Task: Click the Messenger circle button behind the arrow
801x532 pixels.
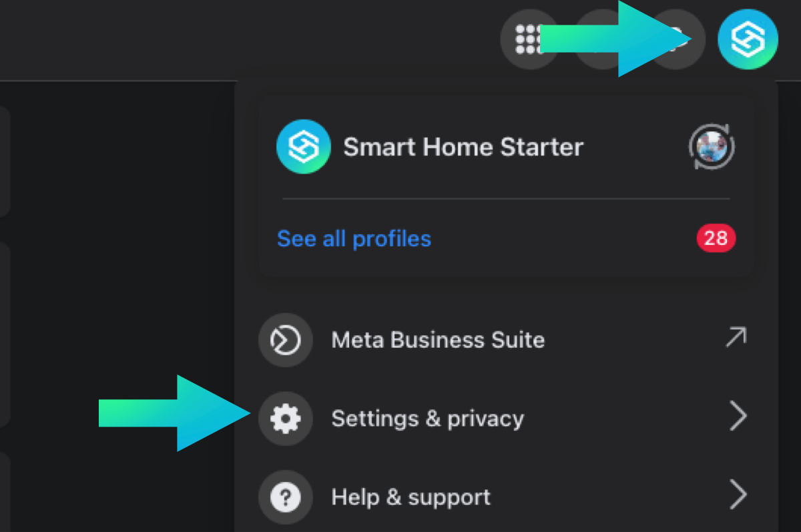Action: [x=602, y=40]
